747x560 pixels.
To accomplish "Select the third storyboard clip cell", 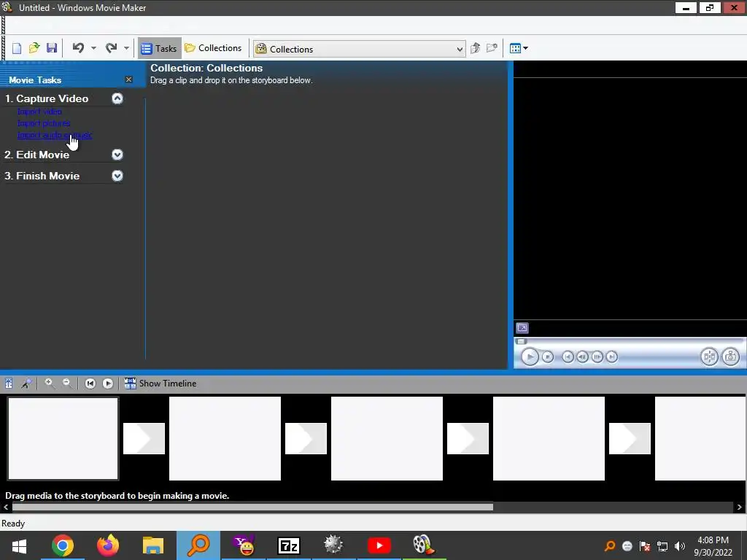I will click(x=387, y=438).
